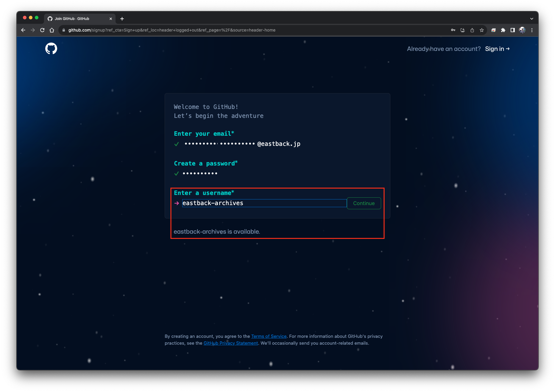This screenshot has width=555, height=392.
Task: Open saved passwords key icon
Action: pyautogui.click(x=453, y=30)
